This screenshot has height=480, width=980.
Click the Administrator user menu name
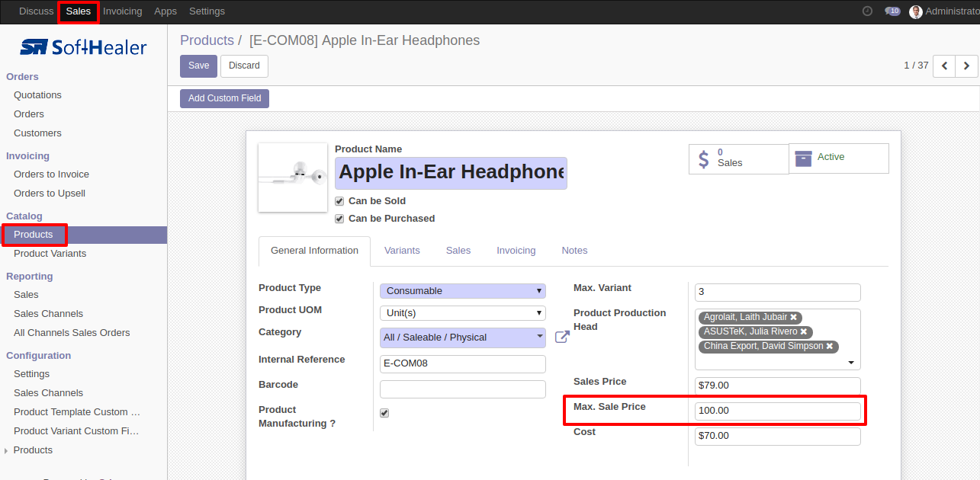click(952, 11)
